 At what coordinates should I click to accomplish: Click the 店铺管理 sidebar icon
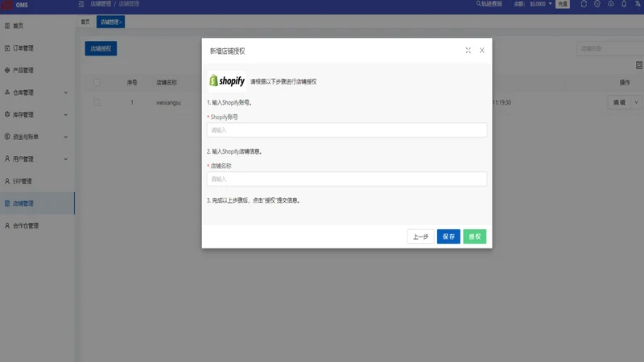click(x=7, y=204)
